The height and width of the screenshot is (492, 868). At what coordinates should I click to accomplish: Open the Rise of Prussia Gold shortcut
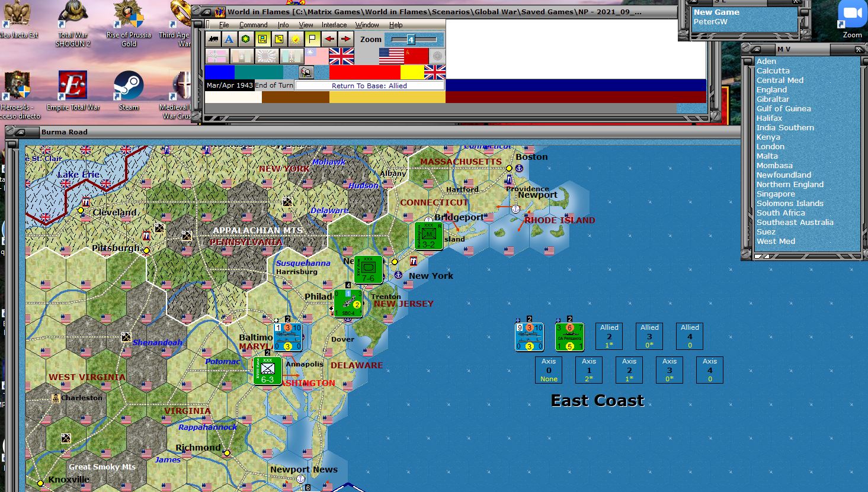[x=129, y=24]
